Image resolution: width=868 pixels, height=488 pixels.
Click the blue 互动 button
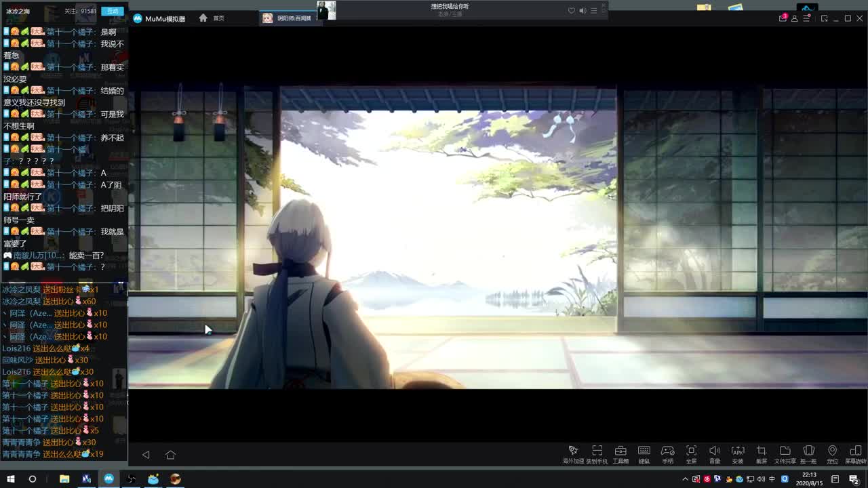pos(112,11)
